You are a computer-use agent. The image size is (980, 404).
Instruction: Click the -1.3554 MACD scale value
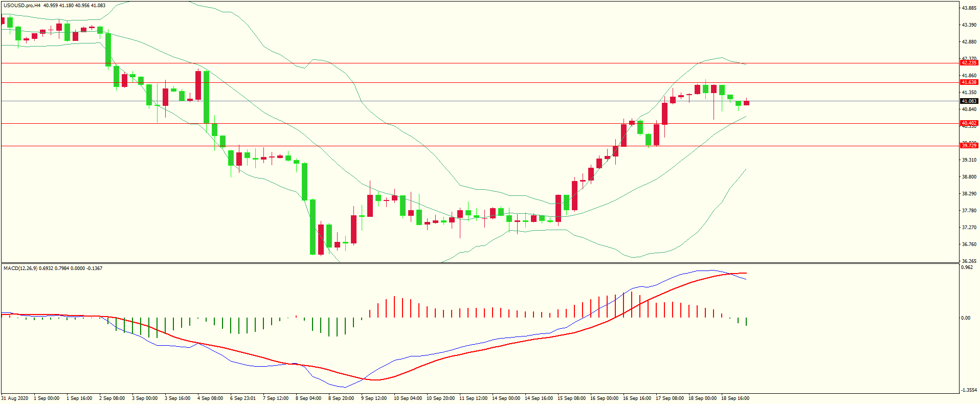click(969, 390)
